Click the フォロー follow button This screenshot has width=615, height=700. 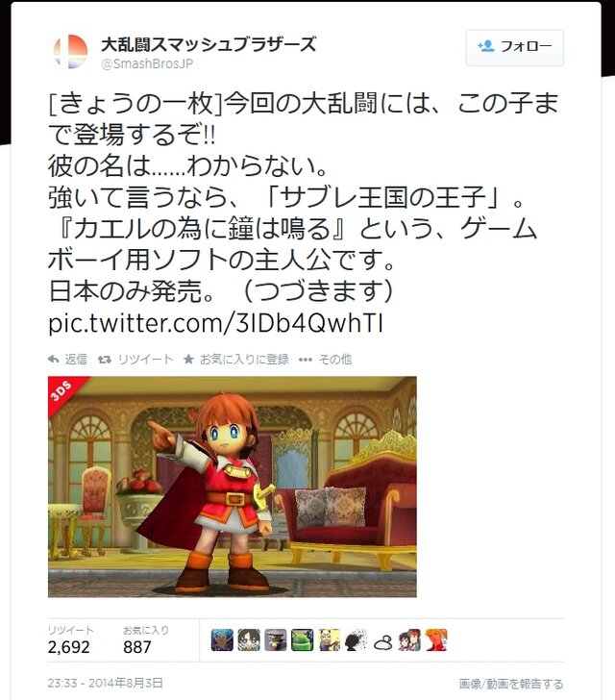(515, 48)
